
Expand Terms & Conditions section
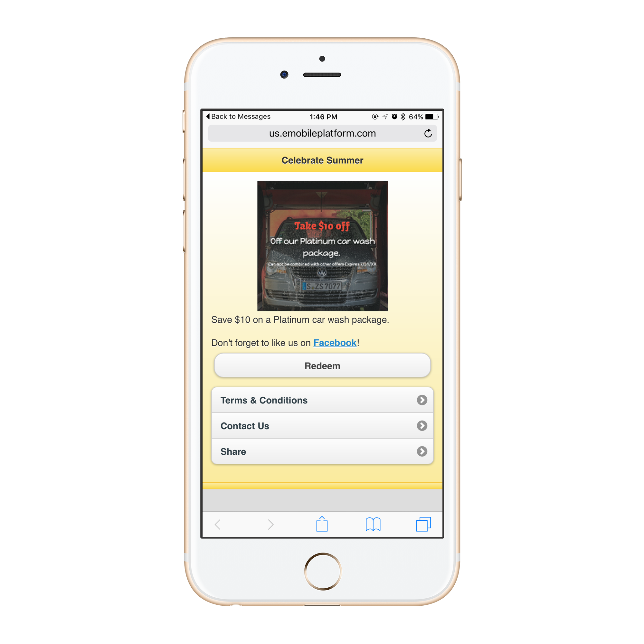click(x=323, y=400)
